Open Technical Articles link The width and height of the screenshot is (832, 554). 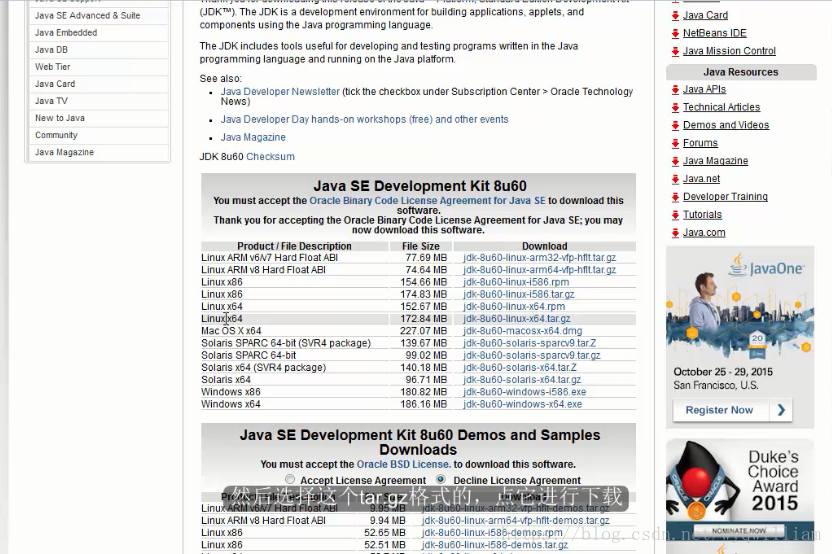coord(721,107)
